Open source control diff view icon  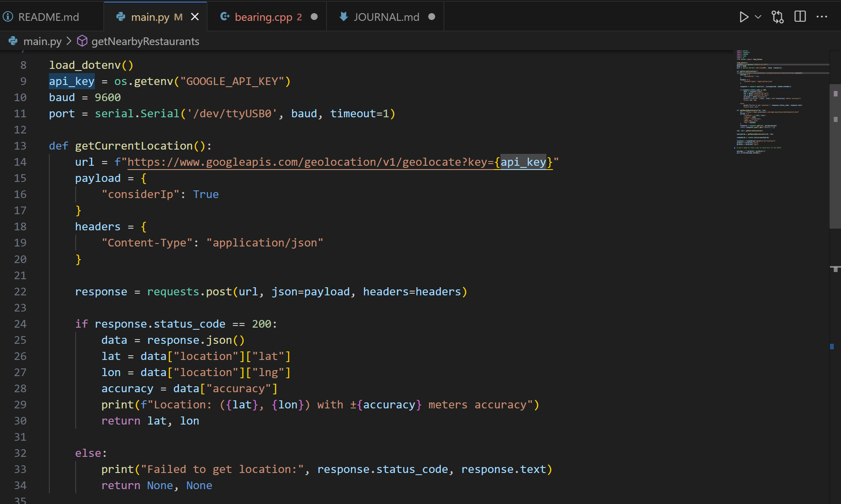coord(778,17)
